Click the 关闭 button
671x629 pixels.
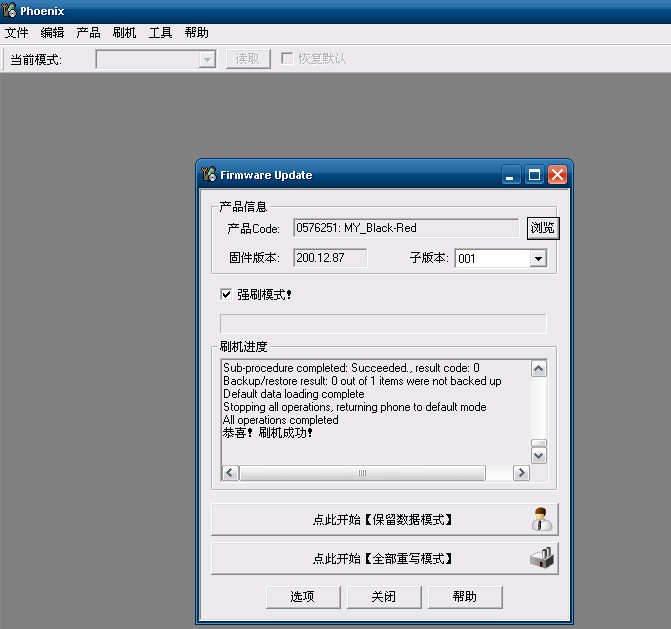point(384,597)
